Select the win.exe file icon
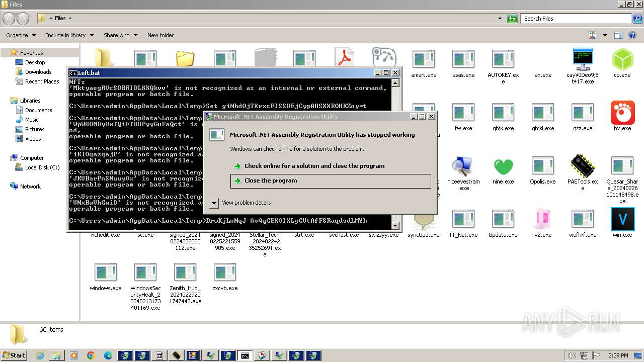This screenshot has width=644, height=362. point(622,219)
